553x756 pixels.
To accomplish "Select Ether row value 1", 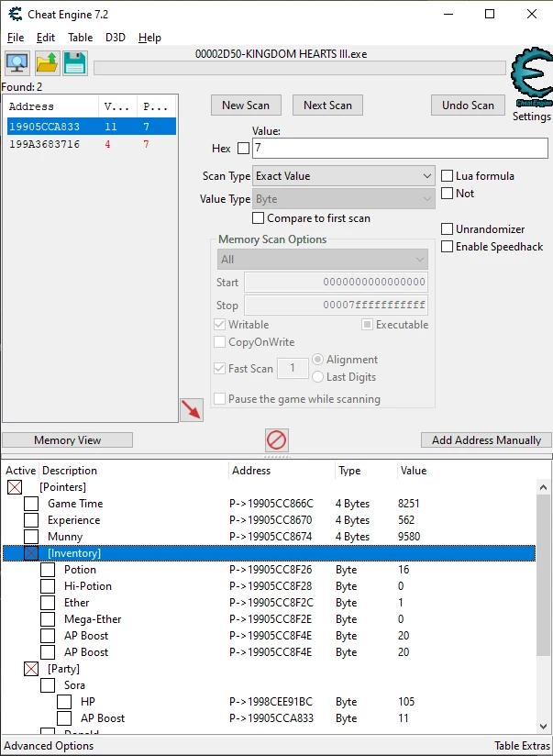I will pyautogui.click(x=401, y=603).
